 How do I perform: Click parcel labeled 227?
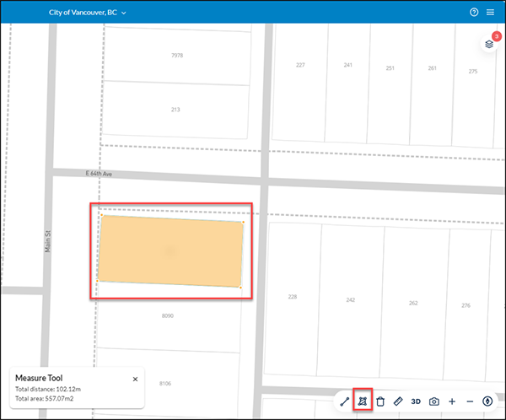(x=300, y=65)
